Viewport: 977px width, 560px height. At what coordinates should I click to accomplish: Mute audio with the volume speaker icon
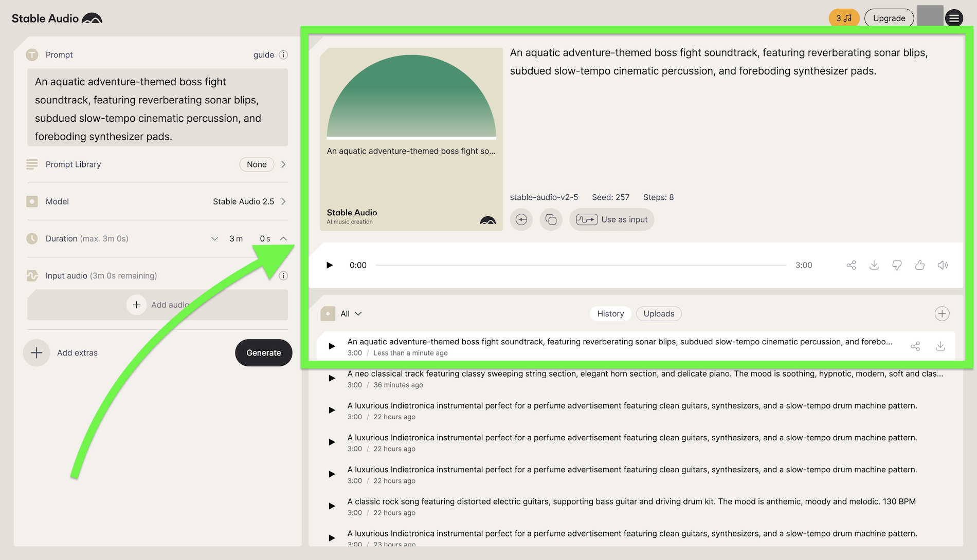(942, 265)
